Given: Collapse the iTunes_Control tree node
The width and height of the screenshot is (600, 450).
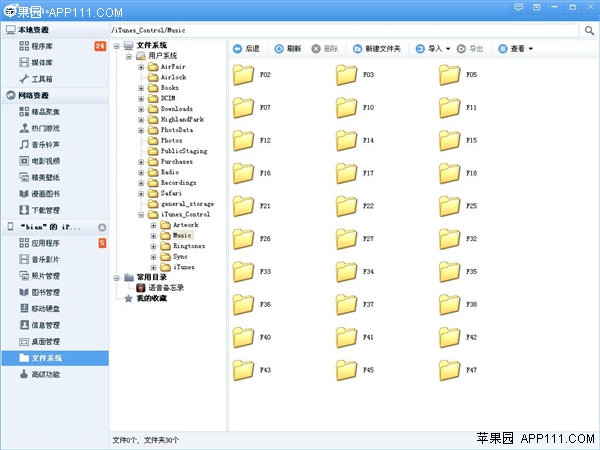Looking at the screenshot, I should pos(141,215).
